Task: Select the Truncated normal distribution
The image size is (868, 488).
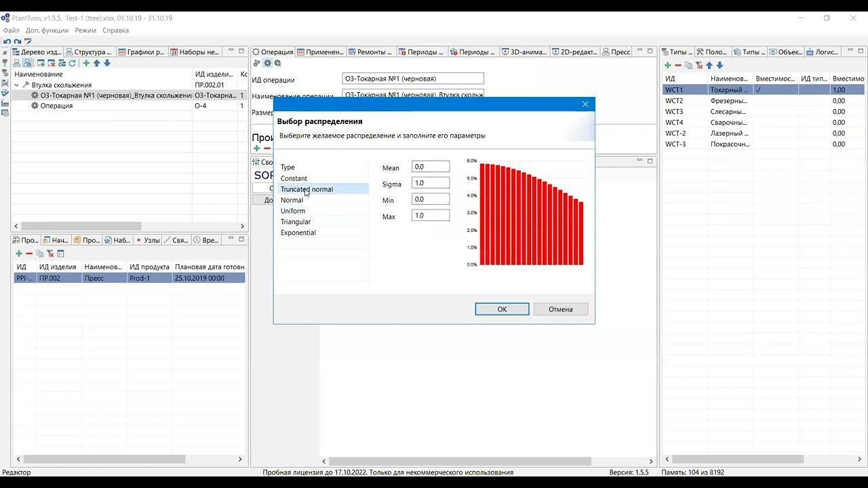Action: (307, 189)
